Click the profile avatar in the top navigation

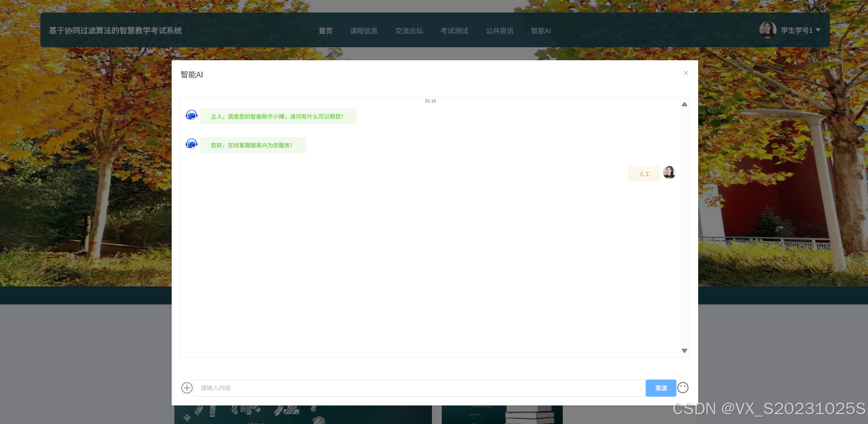(x=768, y=30)
